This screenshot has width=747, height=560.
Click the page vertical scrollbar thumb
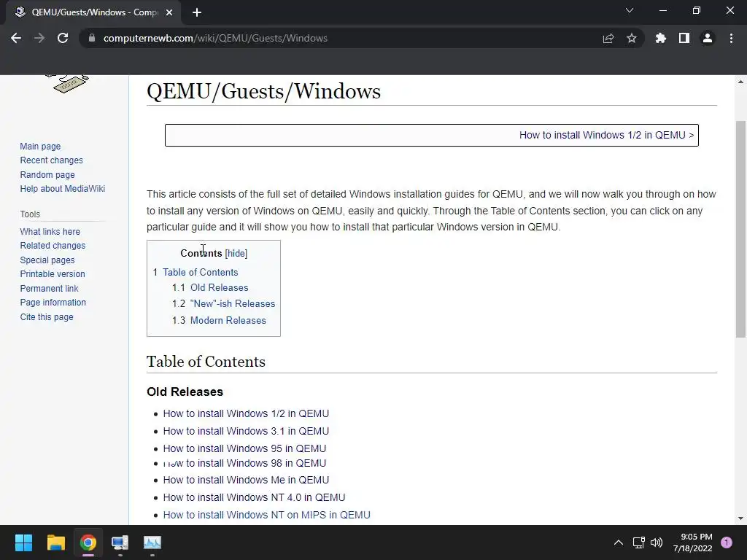coord(740,230)
